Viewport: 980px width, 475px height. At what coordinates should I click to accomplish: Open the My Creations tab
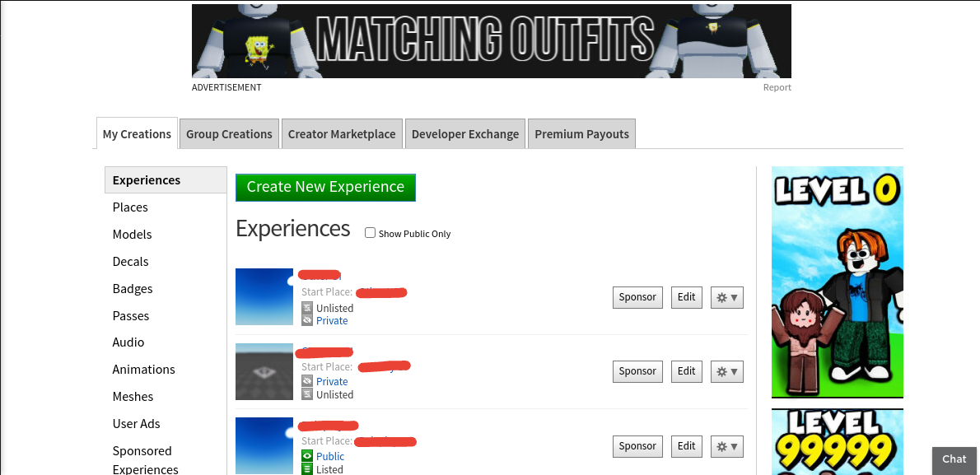[137, 133]
